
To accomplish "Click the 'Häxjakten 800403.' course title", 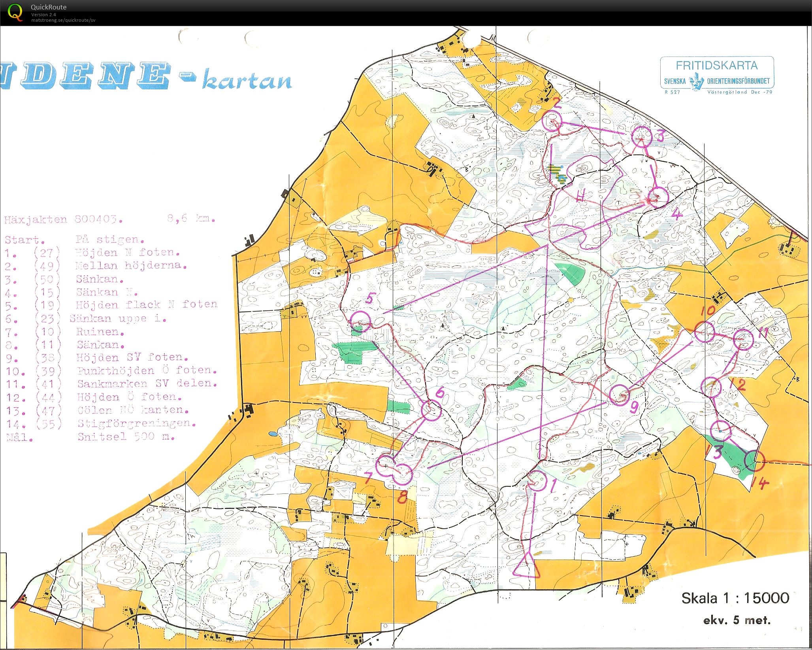I will 63,220.
